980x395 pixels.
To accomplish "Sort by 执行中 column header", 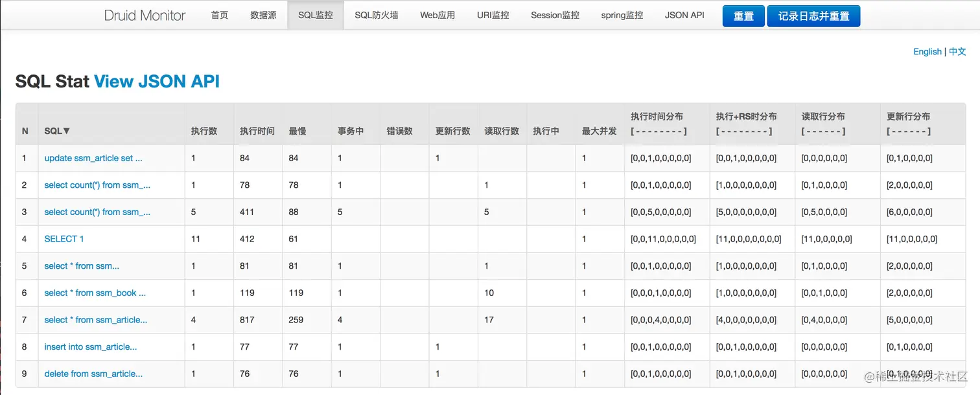I will click(546, 131).
